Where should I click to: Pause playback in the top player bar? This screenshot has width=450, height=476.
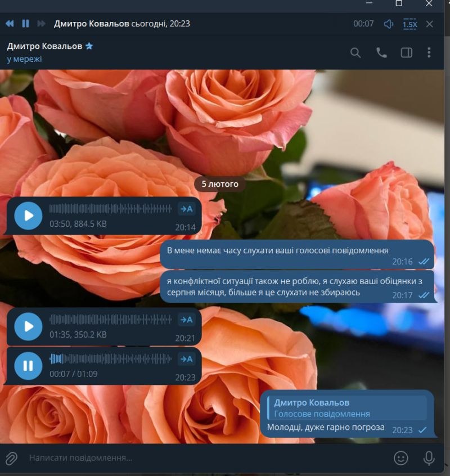[x=25, y=24]
